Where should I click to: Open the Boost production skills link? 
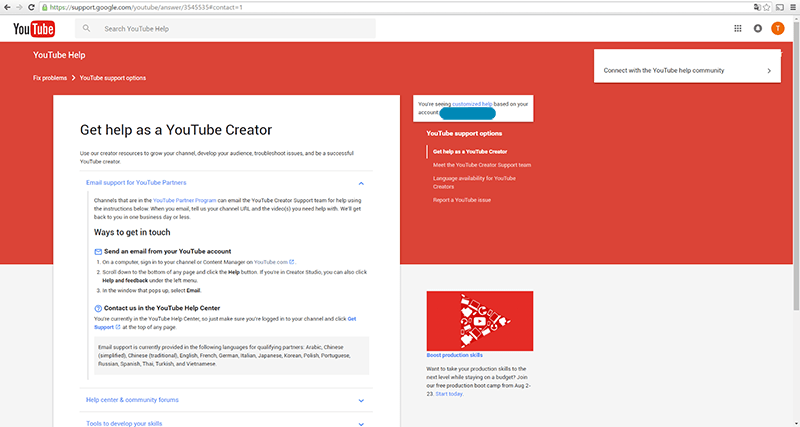click(455, 355)
